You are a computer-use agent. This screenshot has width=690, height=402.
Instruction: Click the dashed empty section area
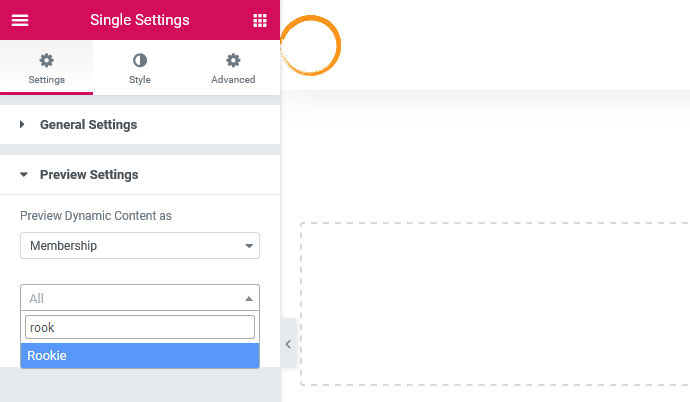(x=495, y=303)
